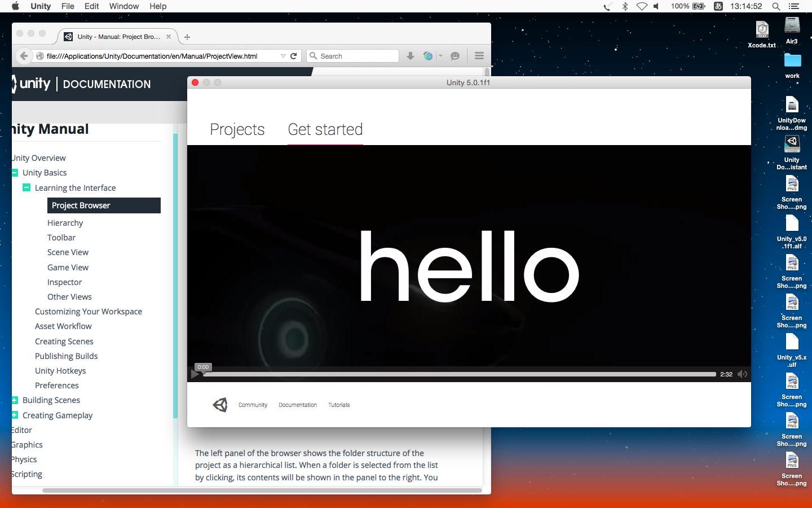Screen dimensions: 812x508
Task: Select the Air3 drive on desktop
Action: point(792,30)
